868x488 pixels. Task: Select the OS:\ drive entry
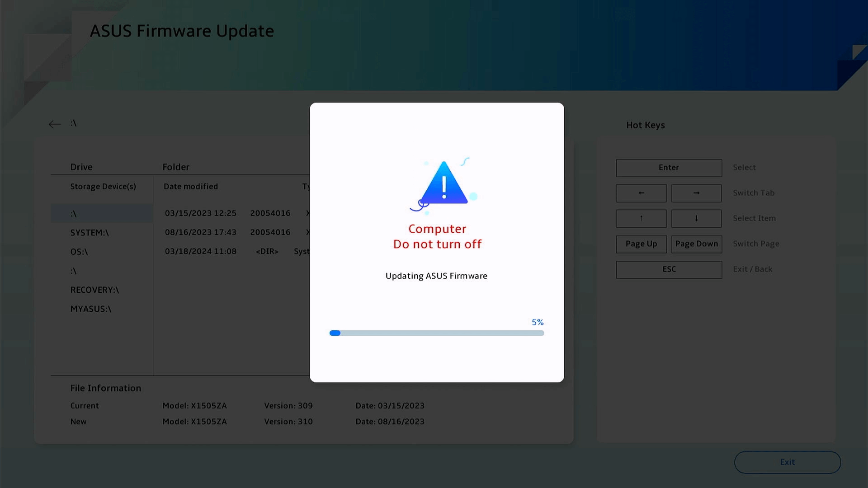[79, 252]
